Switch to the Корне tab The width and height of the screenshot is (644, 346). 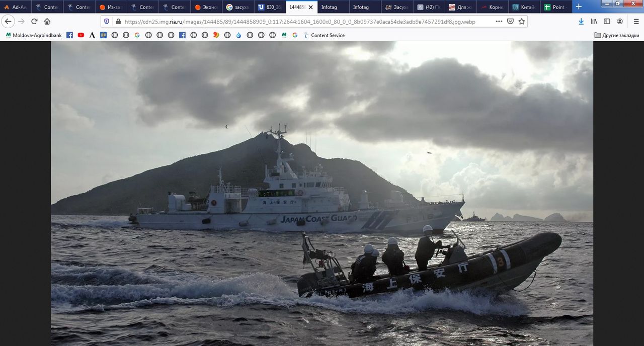click(492, 7)
